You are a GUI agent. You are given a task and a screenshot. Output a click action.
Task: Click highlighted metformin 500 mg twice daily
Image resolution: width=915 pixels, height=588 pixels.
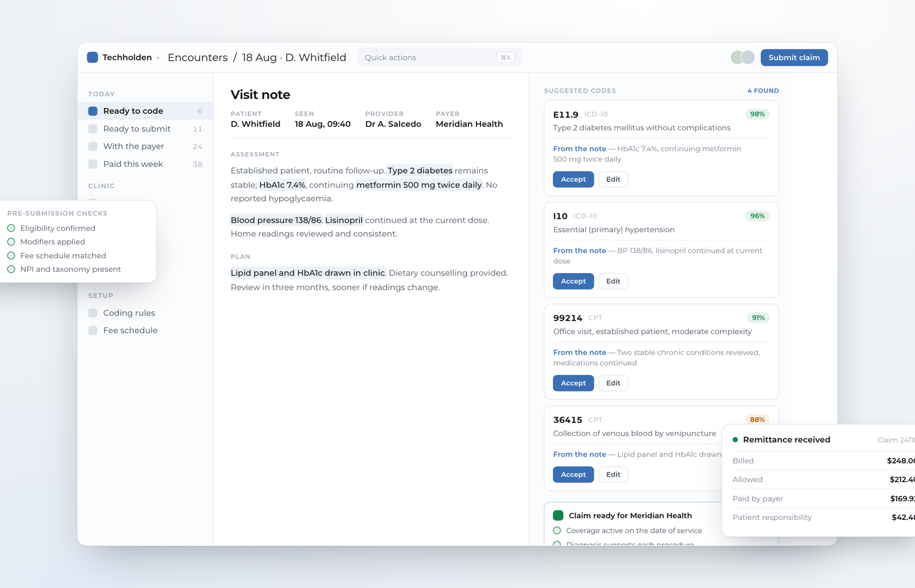pyautogui.click(x=419, y=185)
